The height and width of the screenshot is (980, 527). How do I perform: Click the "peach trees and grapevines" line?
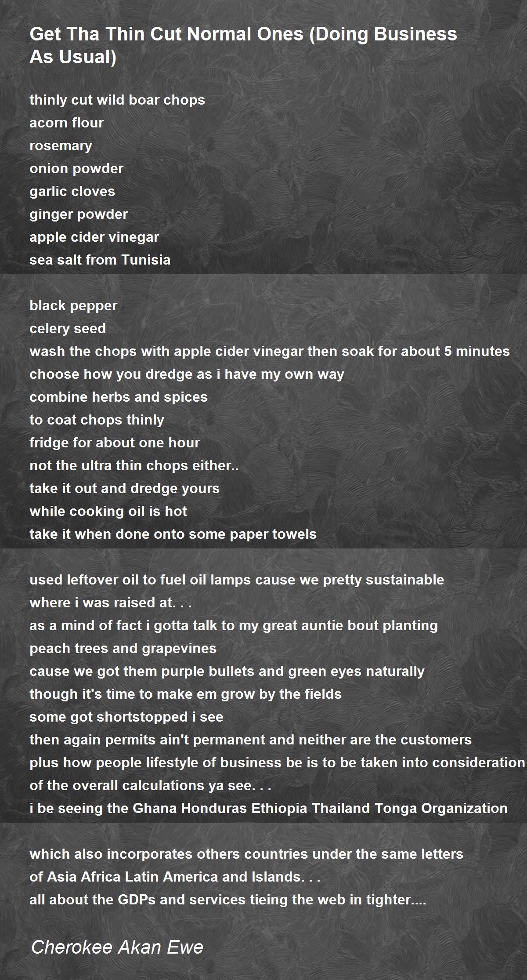coord(123,649)
